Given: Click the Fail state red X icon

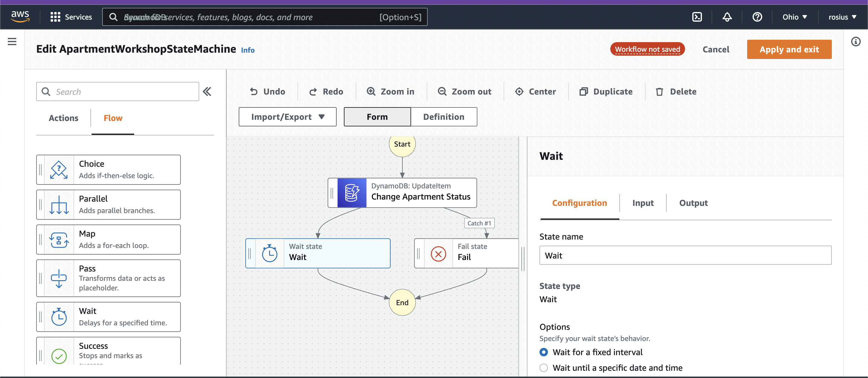Looking at the screenshot, I should tap(438, 254).
